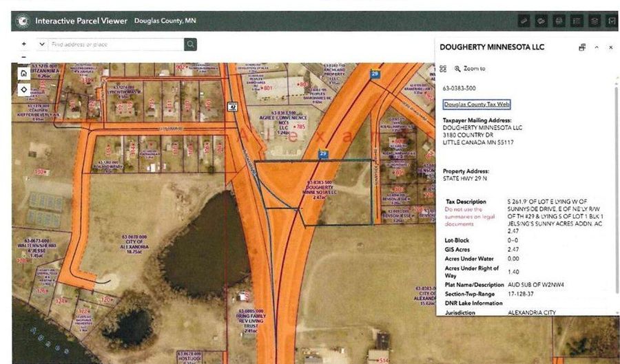
Task: Focus the Find address or place field
Action: pyautogui.click(x=116, y=44)
